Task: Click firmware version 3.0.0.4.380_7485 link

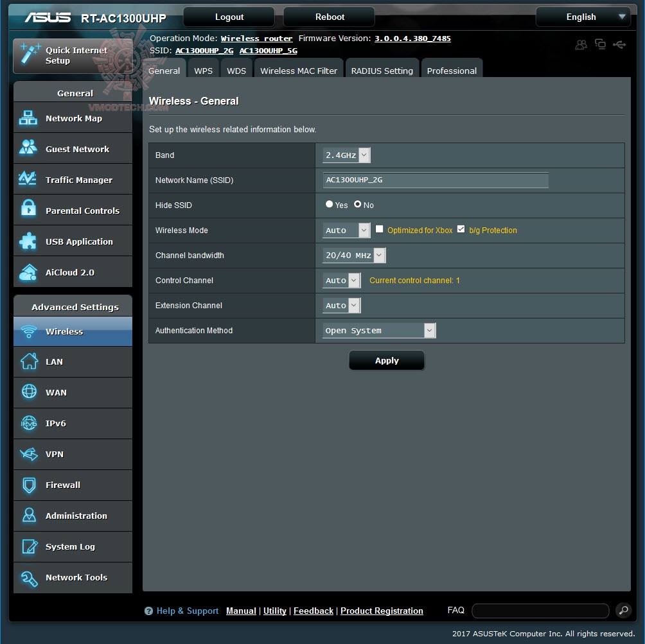Action: pyautogui.click(x=412, y=39)
